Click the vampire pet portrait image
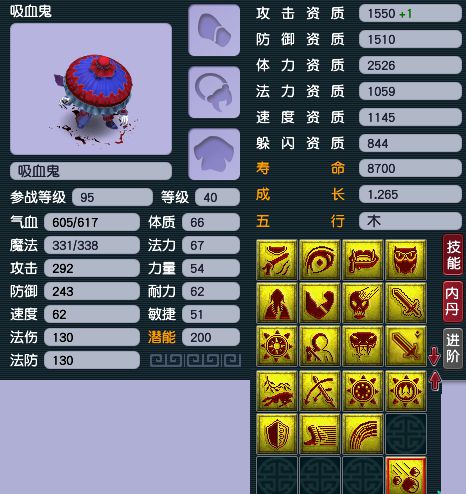This screenshot has height=494, width=466. coord(91,89)
